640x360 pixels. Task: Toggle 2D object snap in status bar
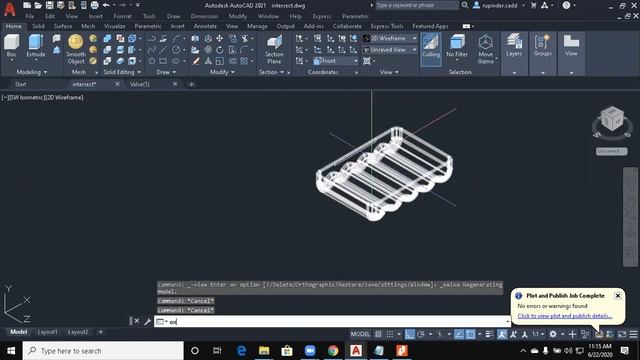click(471, 334)
